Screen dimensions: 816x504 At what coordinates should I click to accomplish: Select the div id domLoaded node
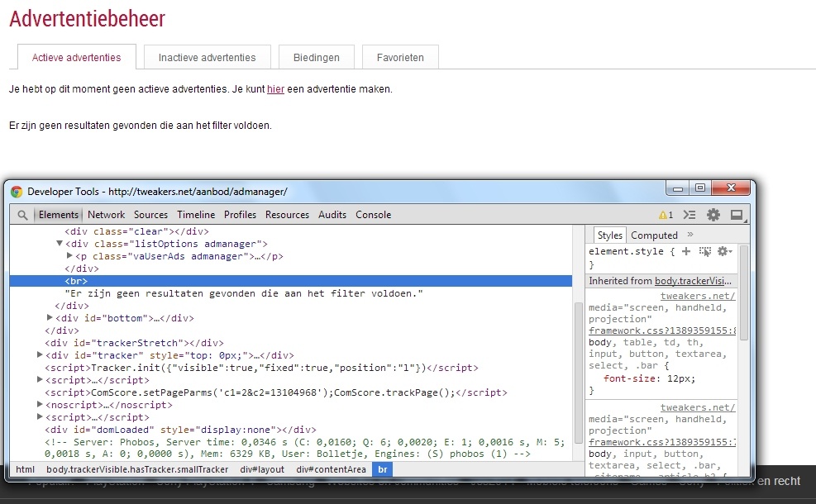point(180,430)
